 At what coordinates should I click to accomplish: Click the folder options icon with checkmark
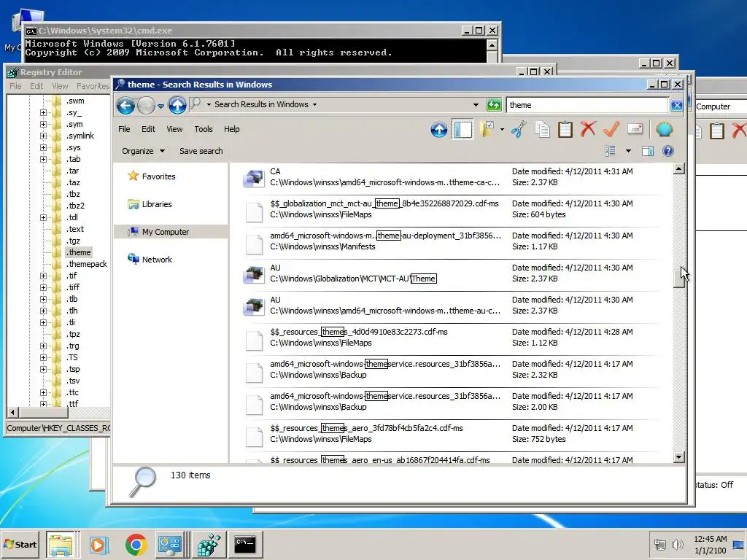point(487,130)
